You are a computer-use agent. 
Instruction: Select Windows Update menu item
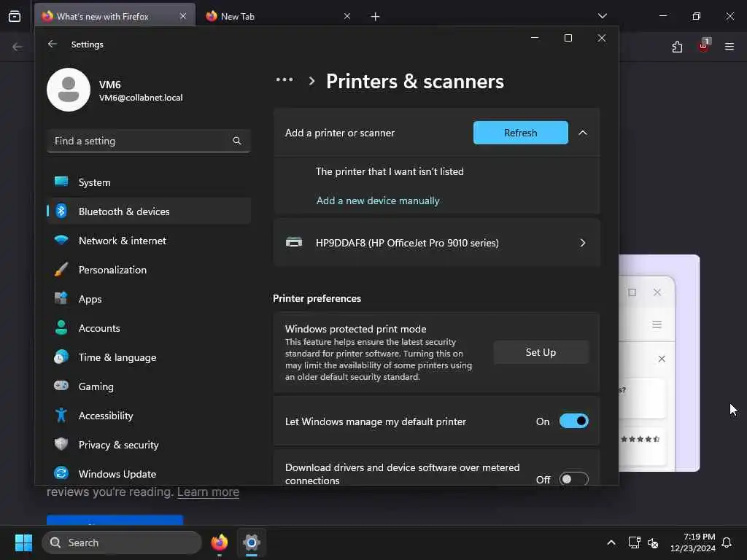[x=149, y=474]
